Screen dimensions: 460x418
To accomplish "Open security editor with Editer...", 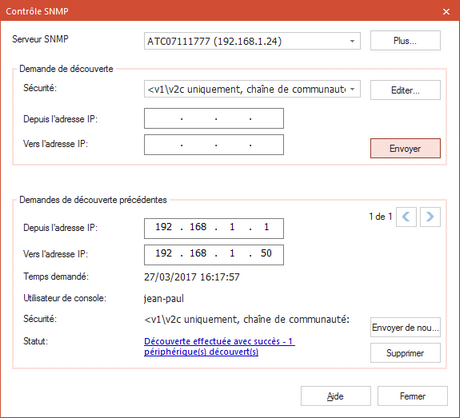I will 405,90.
